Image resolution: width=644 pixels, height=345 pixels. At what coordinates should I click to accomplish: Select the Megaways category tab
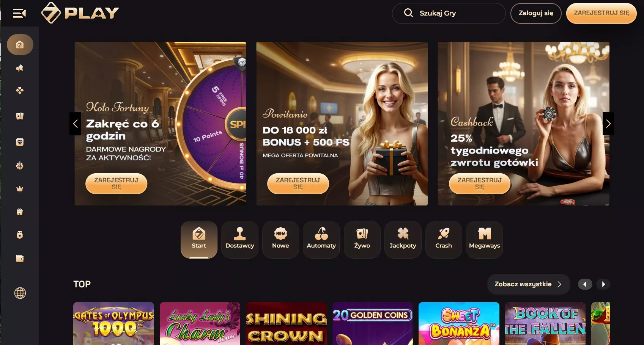coord(485,240)
